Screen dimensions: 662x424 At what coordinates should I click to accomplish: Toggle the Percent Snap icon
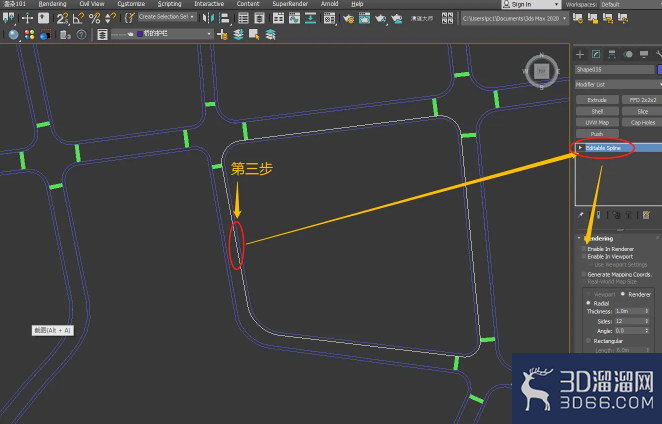pyautogui.click(x=95, y=18)
